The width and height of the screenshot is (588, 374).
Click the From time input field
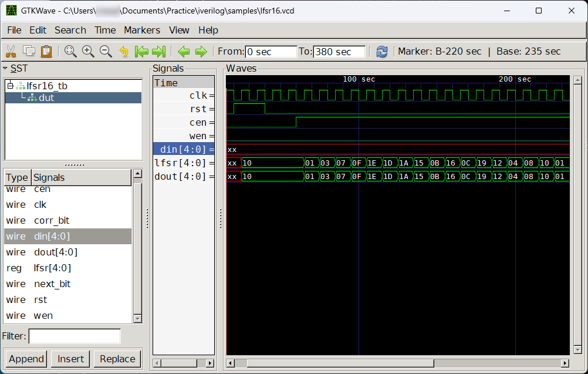tap(271, 52)
